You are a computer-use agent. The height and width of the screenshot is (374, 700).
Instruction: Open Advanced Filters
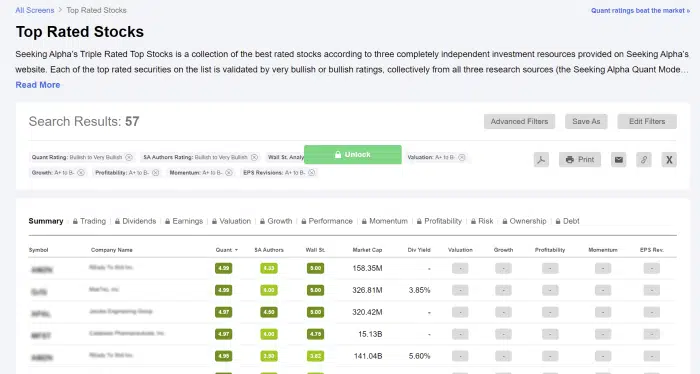[x=519, y=121]
